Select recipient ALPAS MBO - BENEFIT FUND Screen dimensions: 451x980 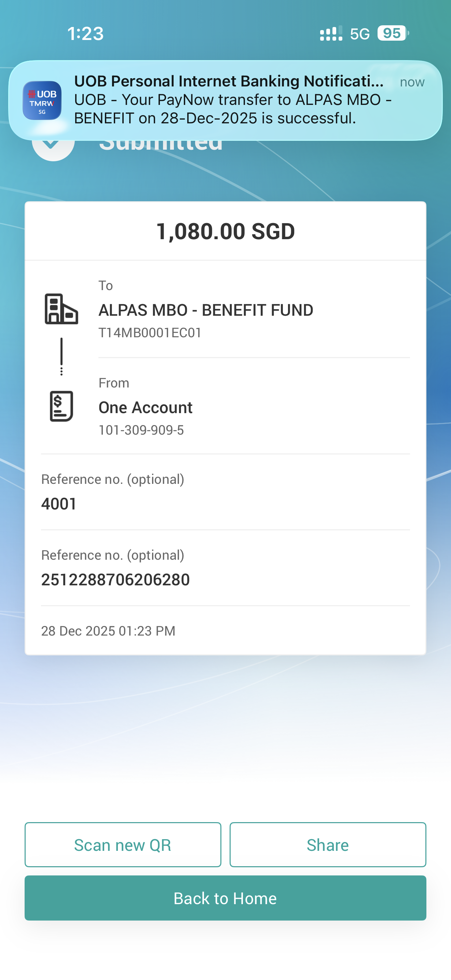[x=206, y=310]
